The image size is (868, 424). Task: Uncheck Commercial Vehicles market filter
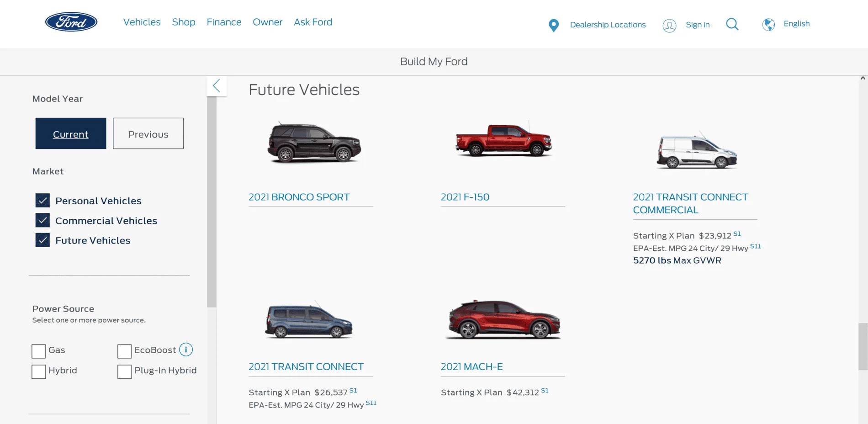click(x=42, y=220)
